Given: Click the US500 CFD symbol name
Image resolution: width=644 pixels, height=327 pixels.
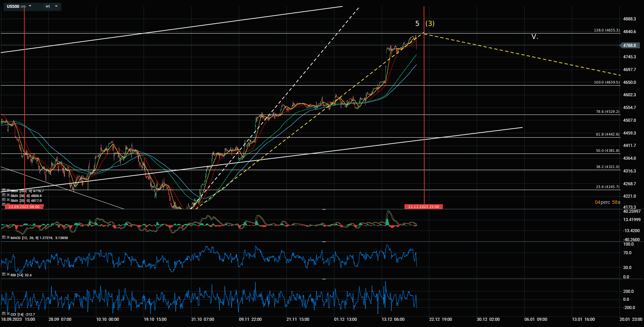Looking at the screenshot, I should (14, 6).
